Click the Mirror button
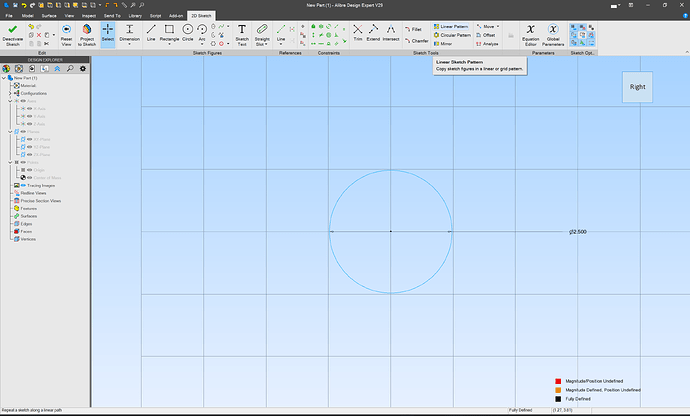 443,44
